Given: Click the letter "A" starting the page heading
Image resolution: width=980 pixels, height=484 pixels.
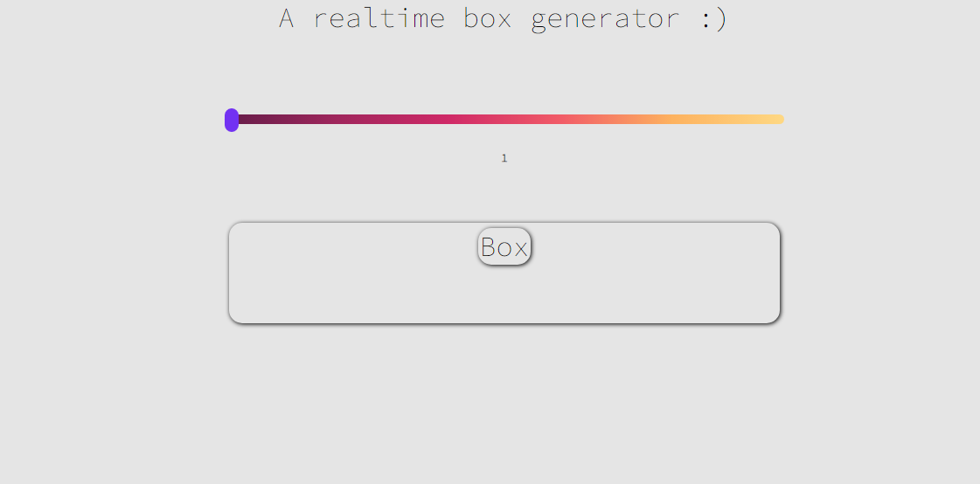Looking at the screenshot, I should pos(286,18).
